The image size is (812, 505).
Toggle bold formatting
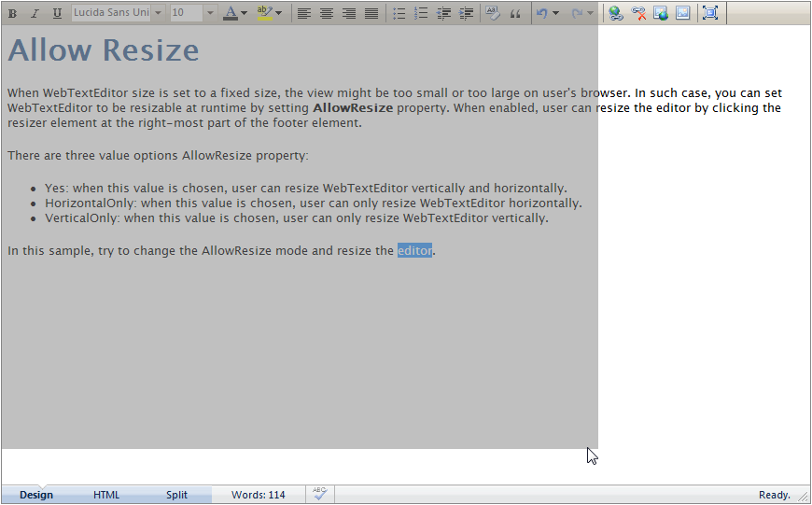tap(12, 13)
